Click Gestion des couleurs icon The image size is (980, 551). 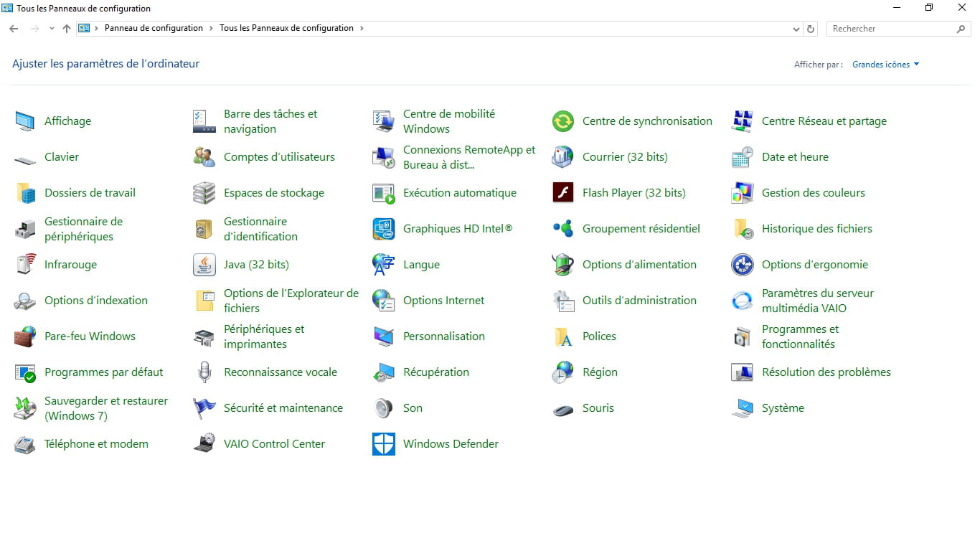click(x=743, y=193)
